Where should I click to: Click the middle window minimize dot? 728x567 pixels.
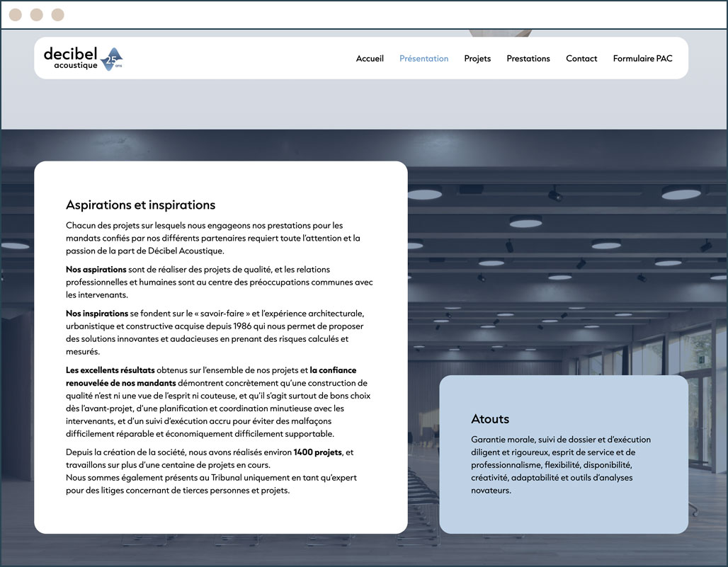click(37, 15)
